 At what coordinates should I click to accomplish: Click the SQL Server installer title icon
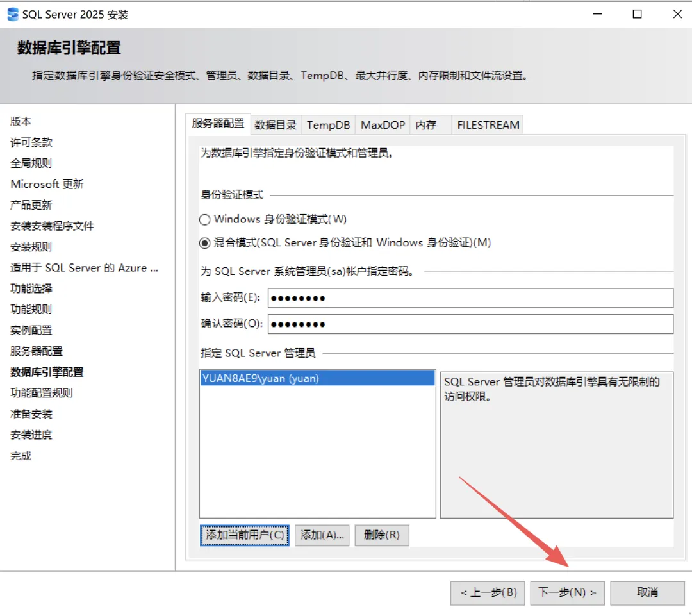click(x=13, y=14)
